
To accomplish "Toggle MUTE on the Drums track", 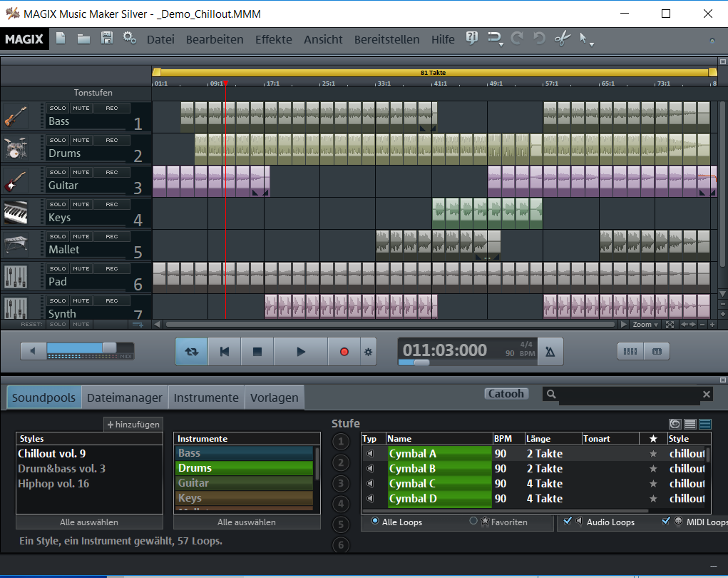I will point(81,140).
